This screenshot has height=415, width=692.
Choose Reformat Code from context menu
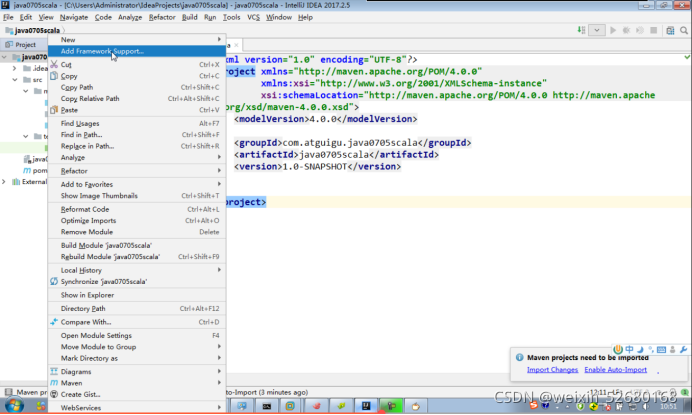click(x=137, y=209)
